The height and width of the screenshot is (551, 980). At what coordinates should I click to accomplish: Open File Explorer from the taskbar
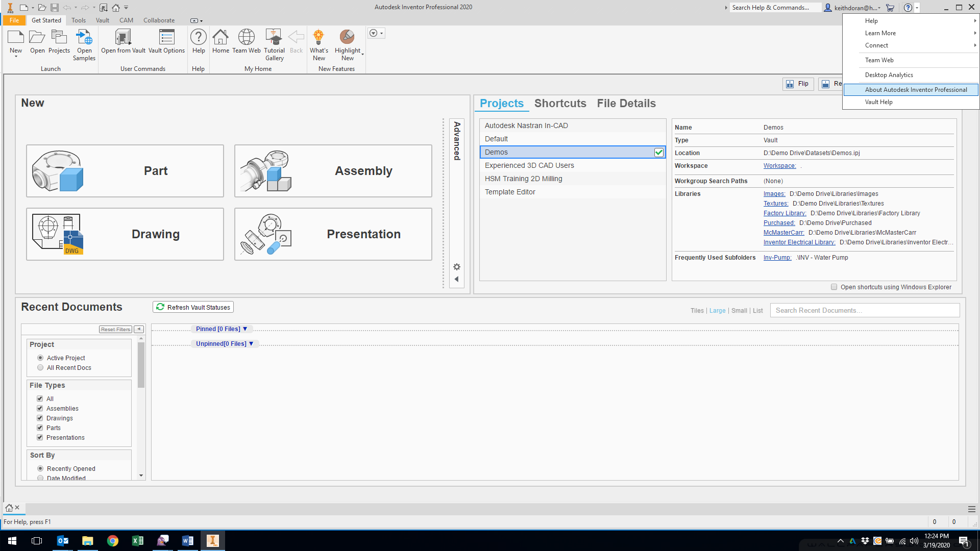(88, 541)
